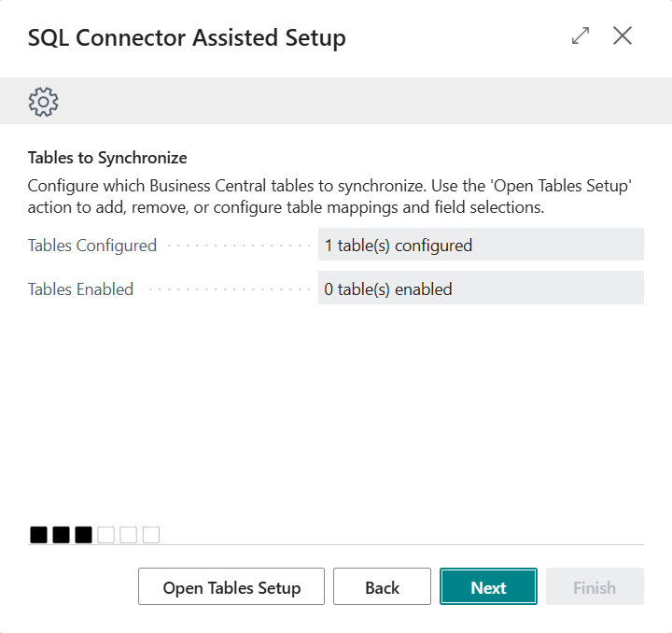Close the SQL Connector Assisted Setup dialog
The image size is (672, 633).
click(x=623, y=35)
